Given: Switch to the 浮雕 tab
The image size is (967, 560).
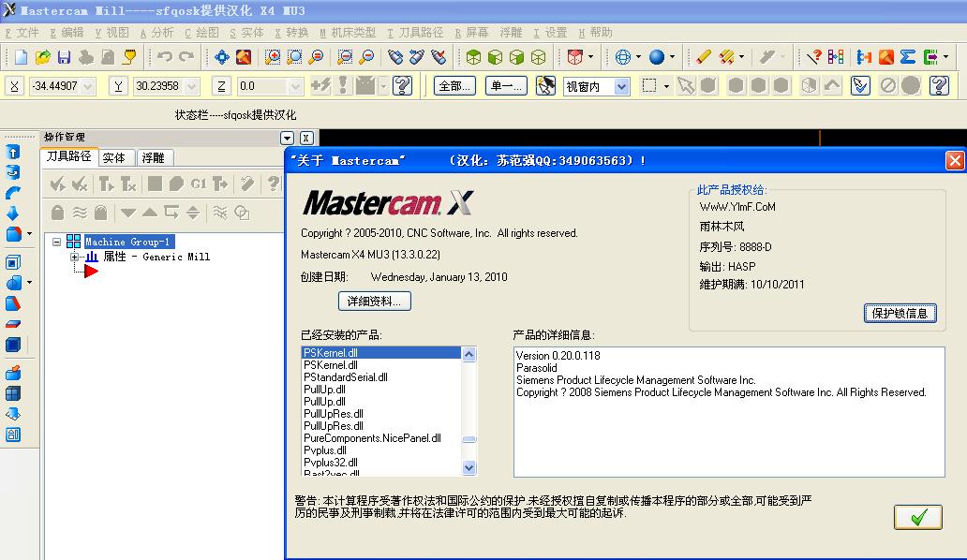Looking at the screenshot, I should (153, 157).
